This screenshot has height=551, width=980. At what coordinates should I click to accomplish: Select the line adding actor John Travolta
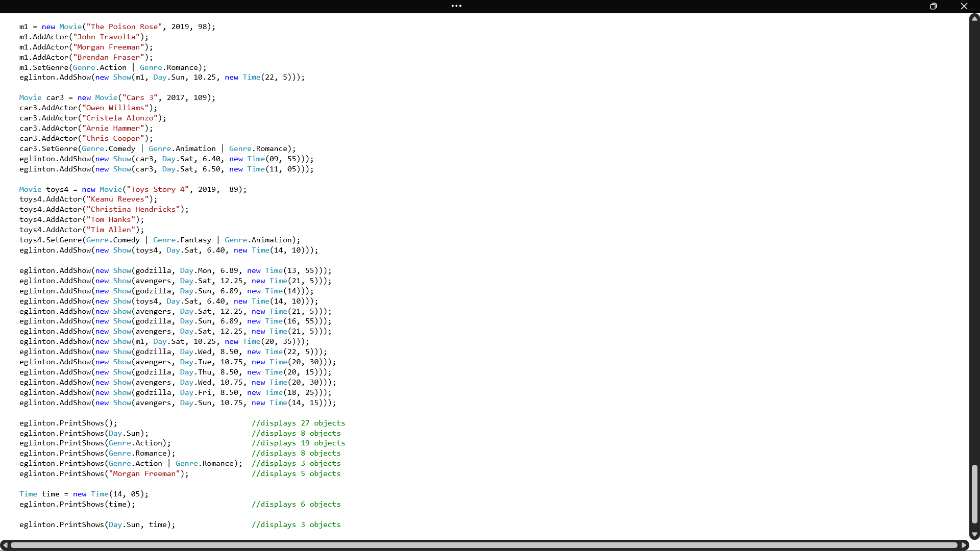[x=84, y=37]
